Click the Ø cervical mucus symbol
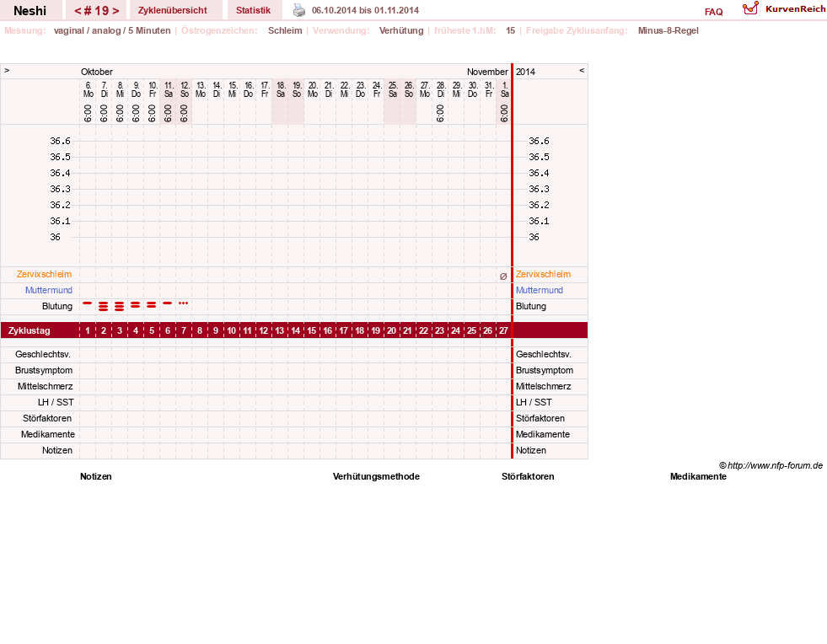The width and height of the screenshot is (827, 644). point(503,276)
